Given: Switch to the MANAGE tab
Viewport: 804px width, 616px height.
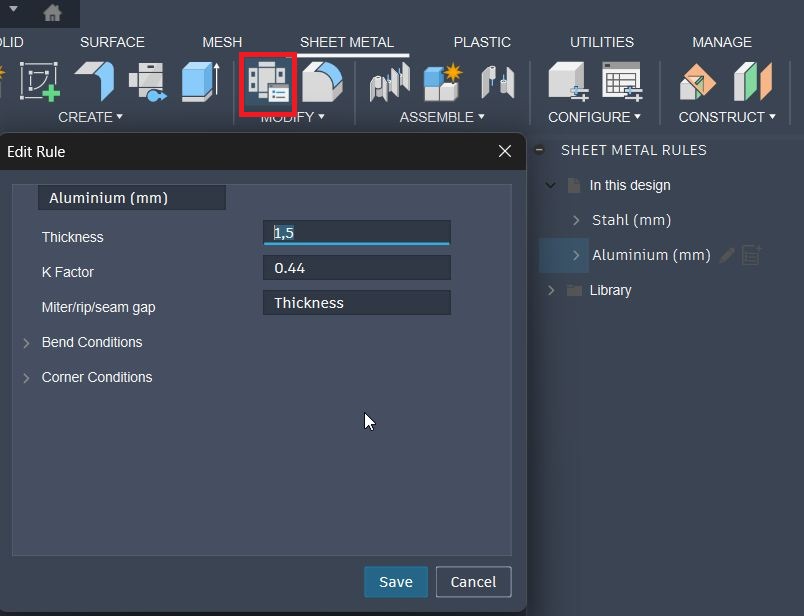Looking at the screenshot, I should click(722, 42).
